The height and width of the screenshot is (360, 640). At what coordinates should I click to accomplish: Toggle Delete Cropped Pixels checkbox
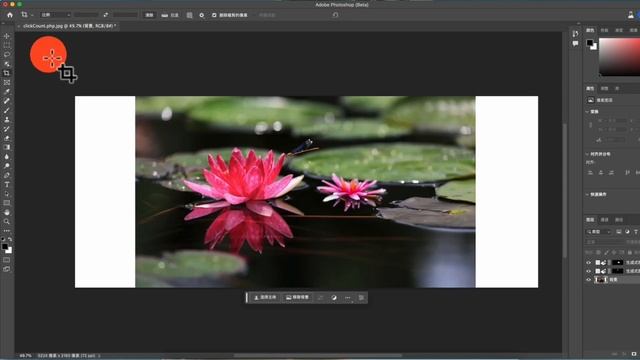click(x=214, y=15)
